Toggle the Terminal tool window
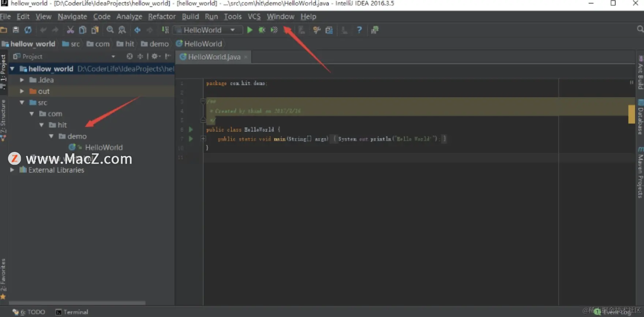 point(72,312)
